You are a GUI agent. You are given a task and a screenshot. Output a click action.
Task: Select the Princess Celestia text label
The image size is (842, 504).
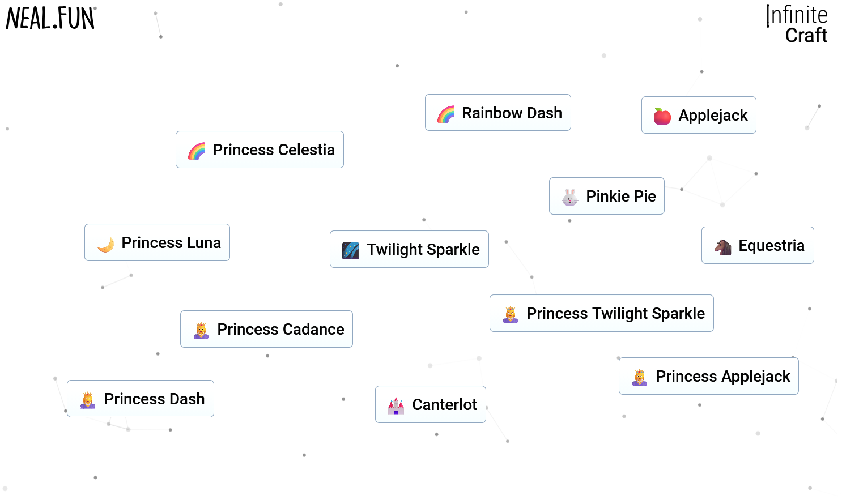[274, 150]
